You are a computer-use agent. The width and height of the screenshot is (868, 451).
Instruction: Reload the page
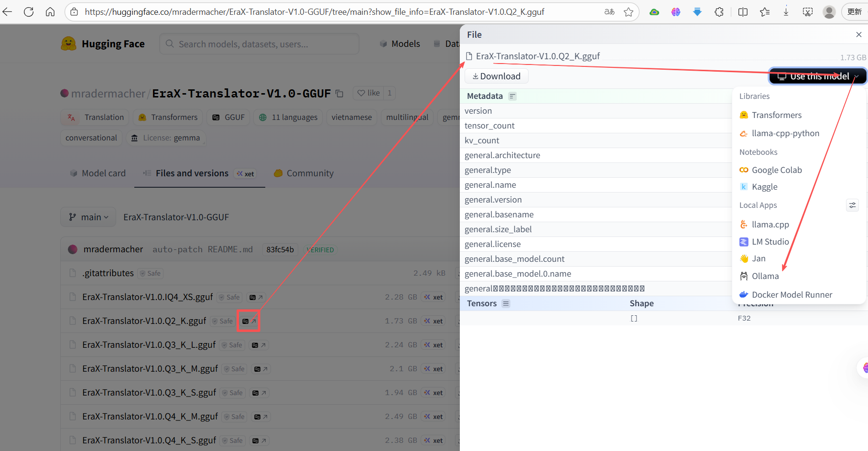pos(29,12)
